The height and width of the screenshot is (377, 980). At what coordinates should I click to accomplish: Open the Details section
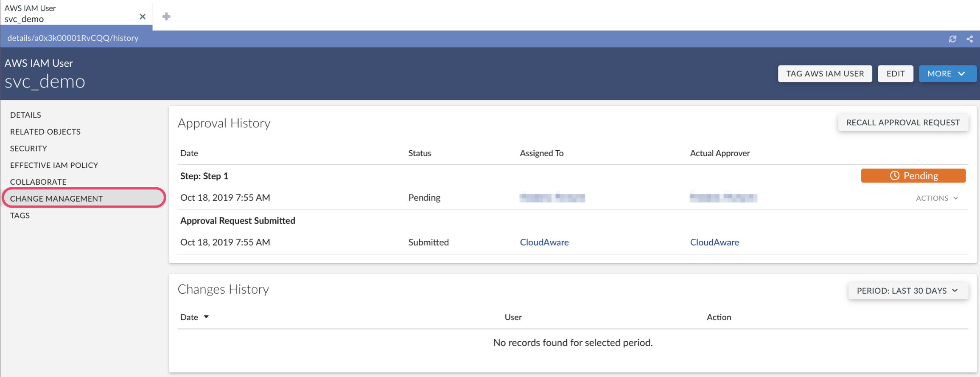point(25,115)
